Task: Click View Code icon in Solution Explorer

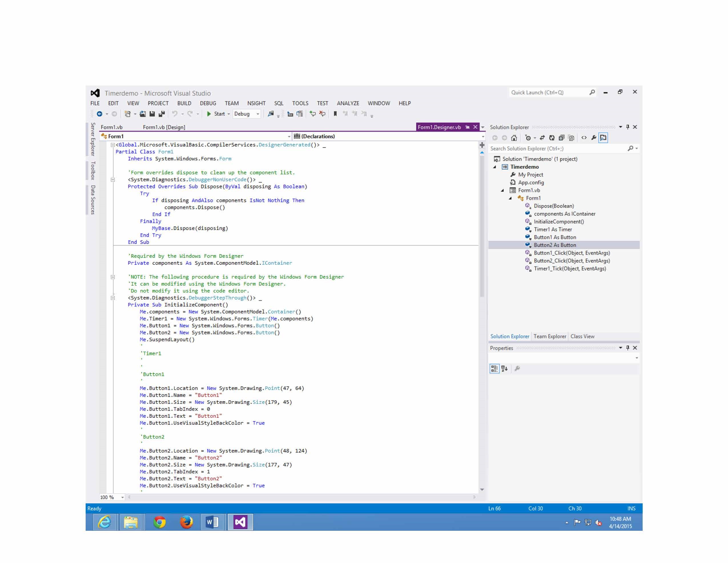Action: 584,138
